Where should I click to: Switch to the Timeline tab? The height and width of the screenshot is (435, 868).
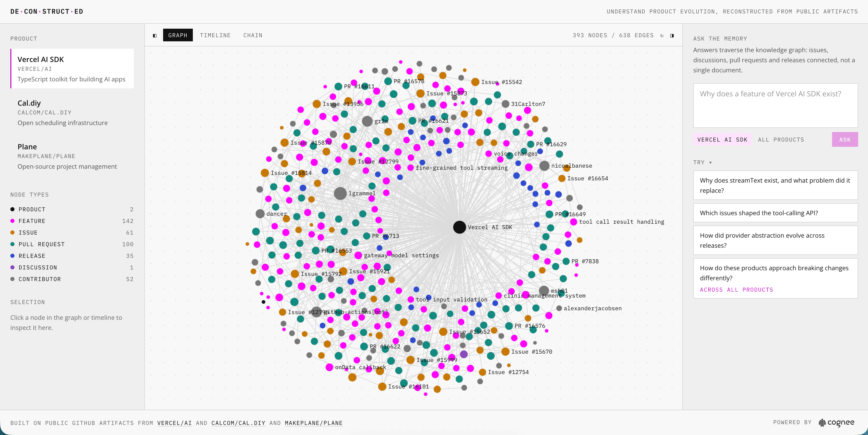click(215, 35)
